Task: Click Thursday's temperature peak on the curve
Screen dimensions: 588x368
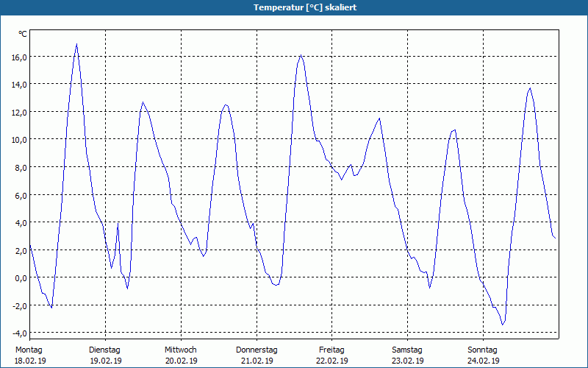Action: tap(301, 56)
